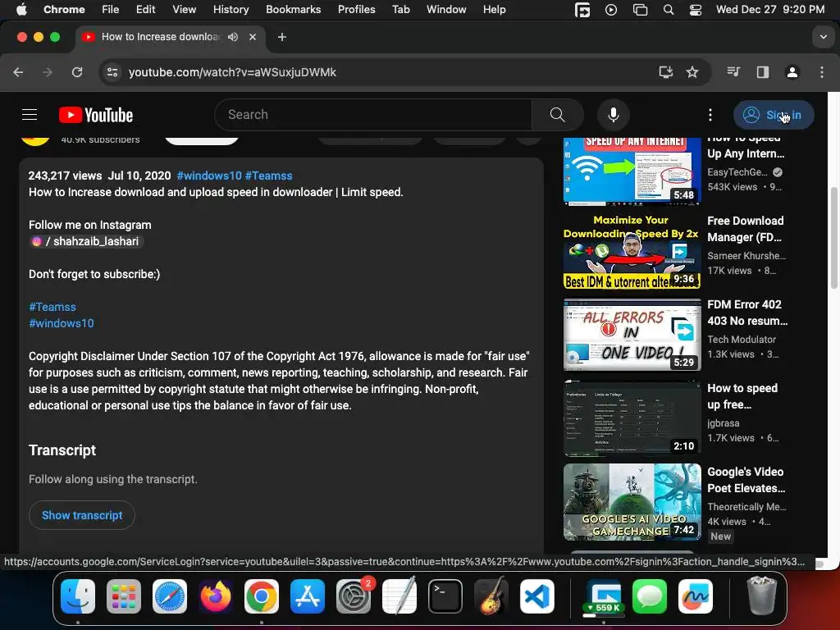Install app icon in address bar
Image resolution: width=840 pixels, height=630 pixels.
[x=665, y=72]
